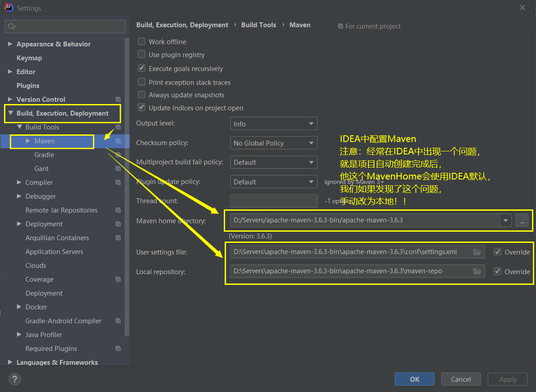The width and height of the screenshot is (536, 392).
Task: Open Maven home directory dropdown arrow
Action: tap(506, 220)
